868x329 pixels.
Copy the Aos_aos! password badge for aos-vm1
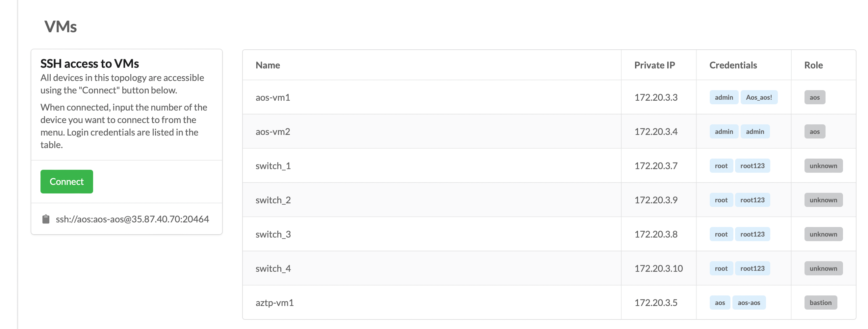759,97
